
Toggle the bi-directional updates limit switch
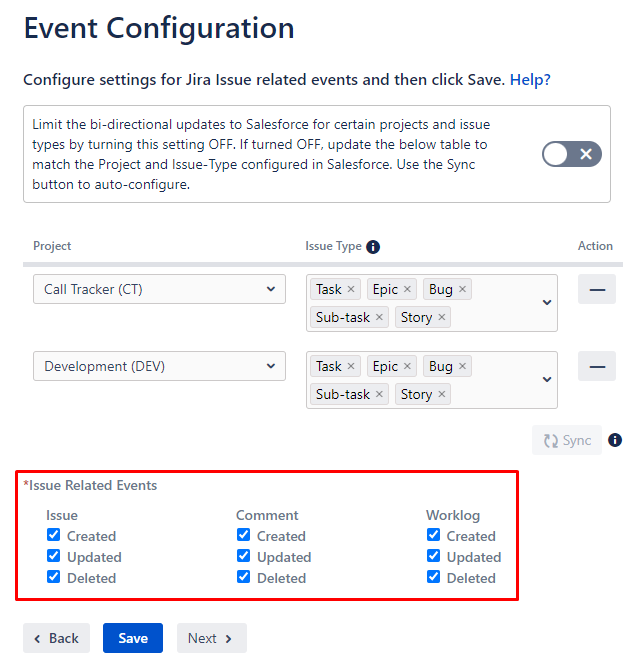click(572, 154)
